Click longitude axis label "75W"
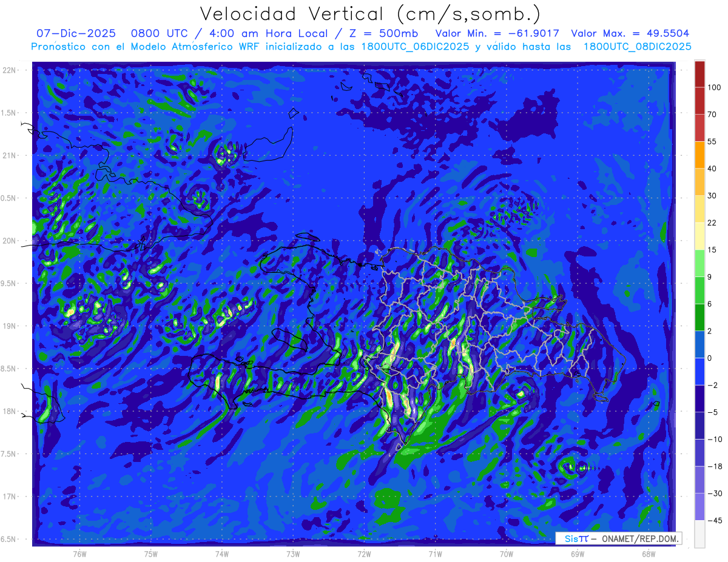 click(x=151, y=554)
